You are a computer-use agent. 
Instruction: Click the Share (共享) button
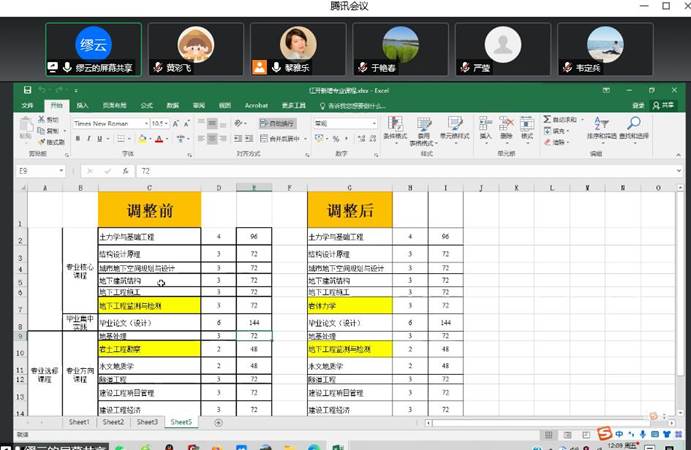click(x=663, y=105)
